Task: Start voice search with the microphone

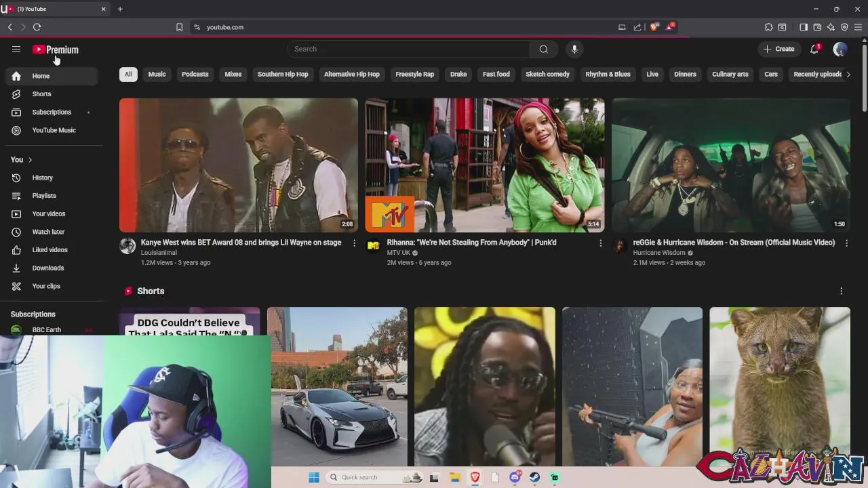Action: pos(574,49)
